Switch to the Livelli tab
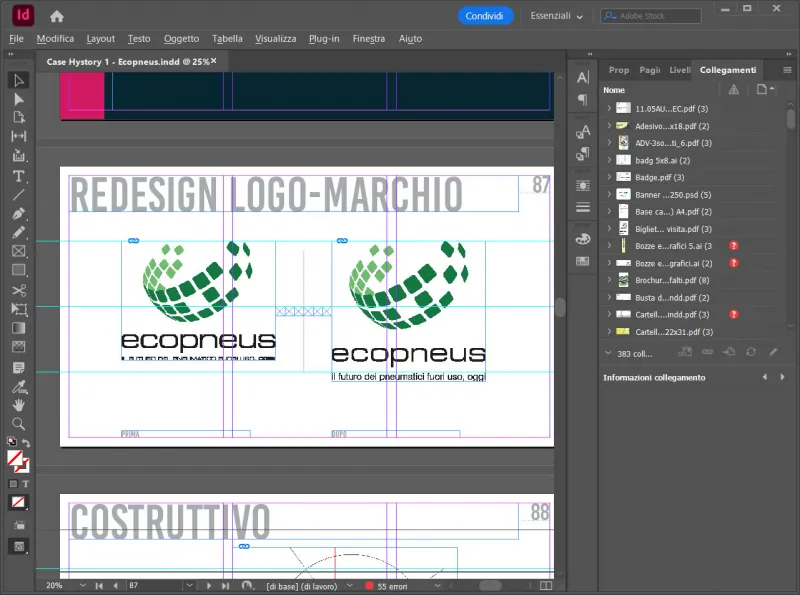800x595 pixels. click(x=680, y=70)
